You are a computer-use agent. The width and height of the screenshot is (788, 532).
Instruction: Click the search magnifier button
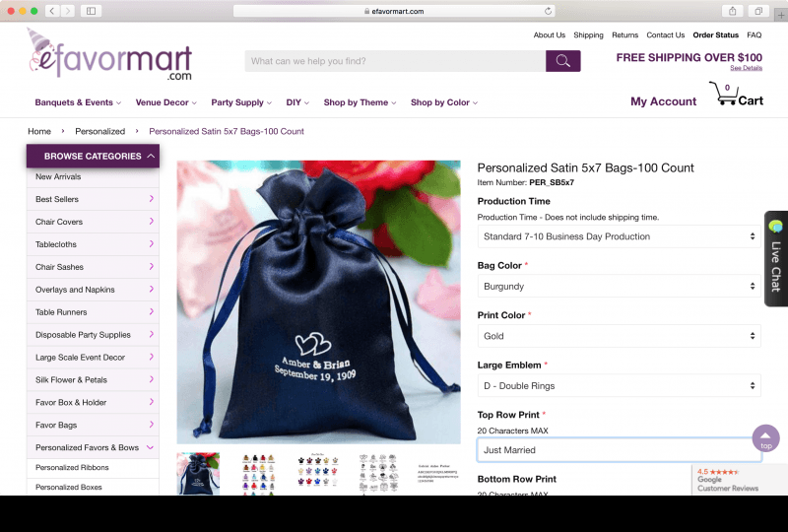[x=562, y=61]
